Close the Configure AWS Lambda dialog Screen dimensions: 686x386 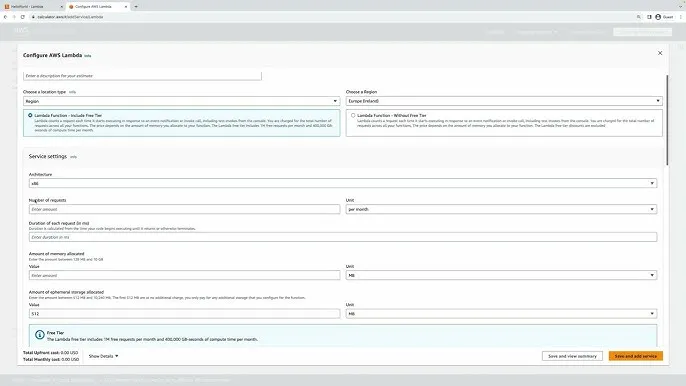point(660,53)
